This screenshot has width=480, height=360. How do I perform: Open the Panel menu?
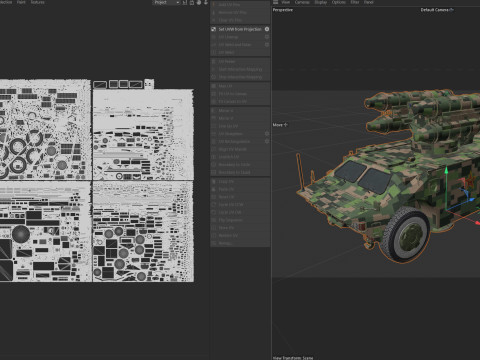click(368, 2)
